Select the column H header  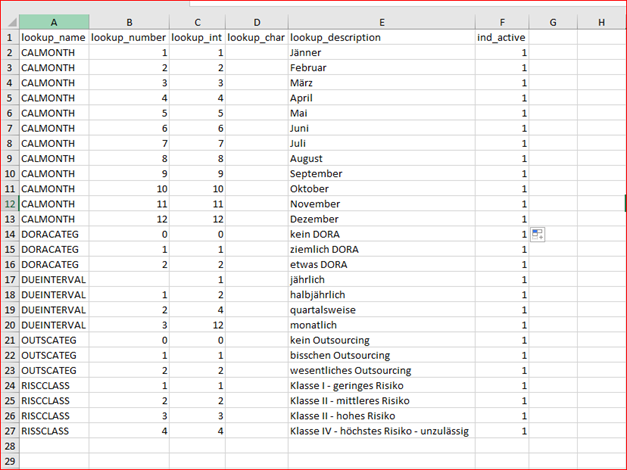(x=600, y=21)
